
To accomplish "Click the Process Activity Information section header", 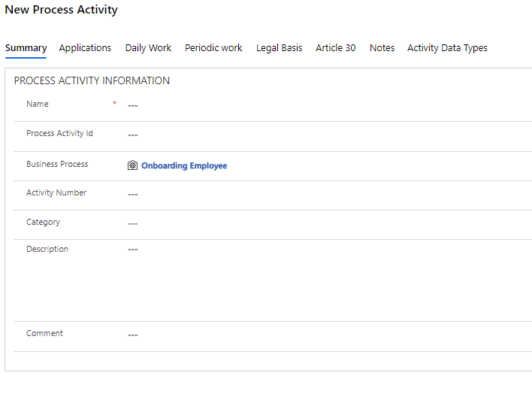I will point(92,80).
